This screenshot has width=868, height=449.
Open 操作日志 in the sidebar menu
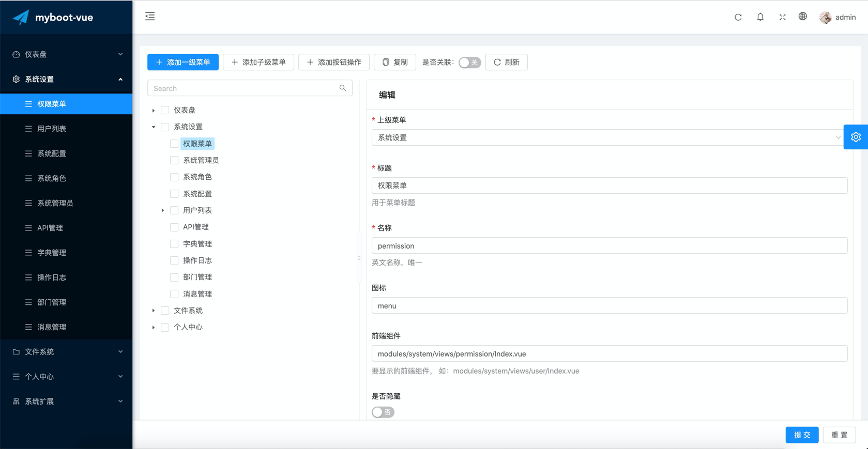[x=66, y=277]
